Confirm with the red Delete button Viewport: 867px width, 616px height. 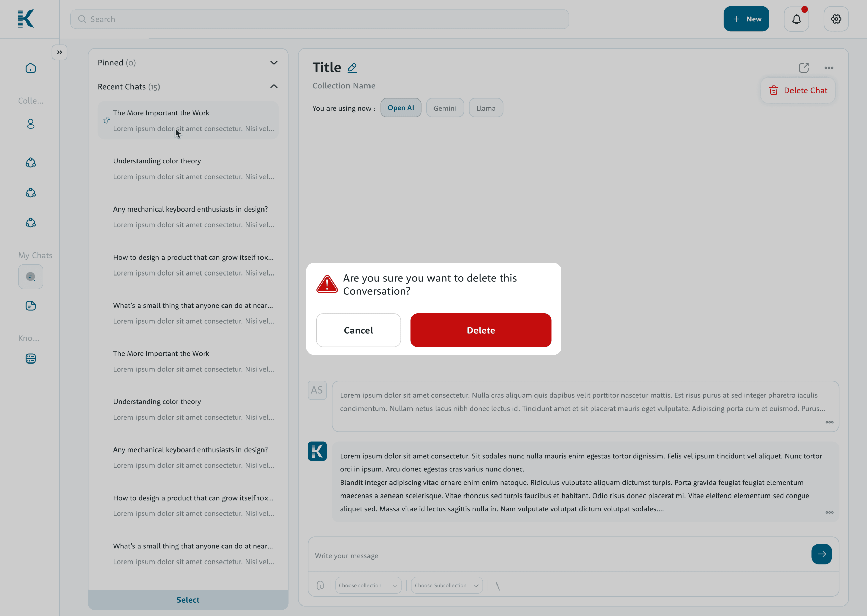pyautogui.click(x=480, y=330)
